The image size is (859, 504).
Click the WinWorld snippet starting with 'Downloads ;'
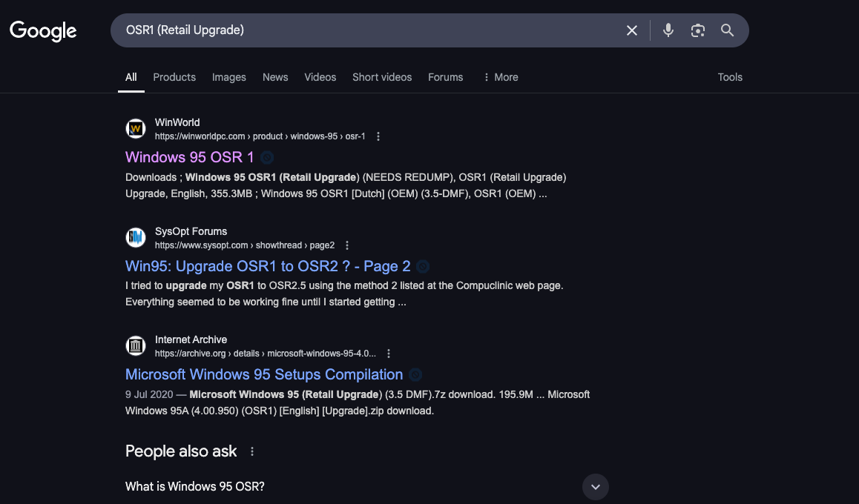[x=346, y=185]
